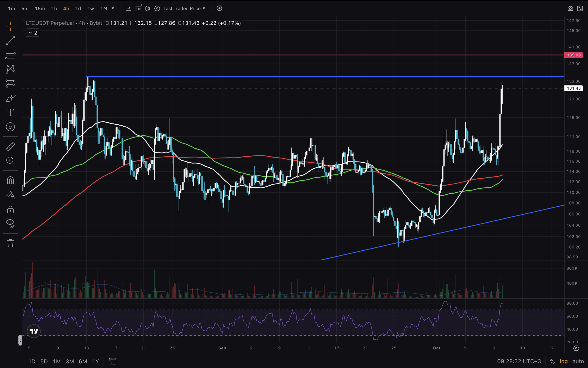Open more timeframes dropdown arrow
The width and height of the screenshot is (588, 368).
click(x=113, y=8)
